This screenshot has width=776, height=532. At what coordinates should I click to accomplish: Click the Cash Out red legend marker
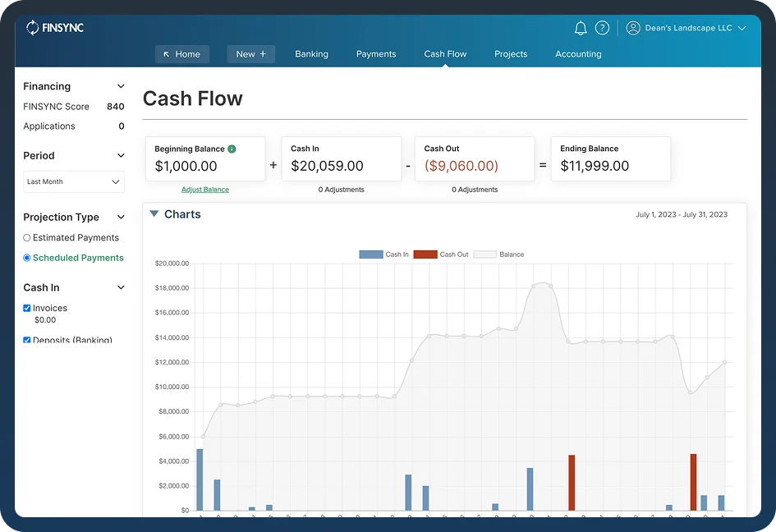425,255
